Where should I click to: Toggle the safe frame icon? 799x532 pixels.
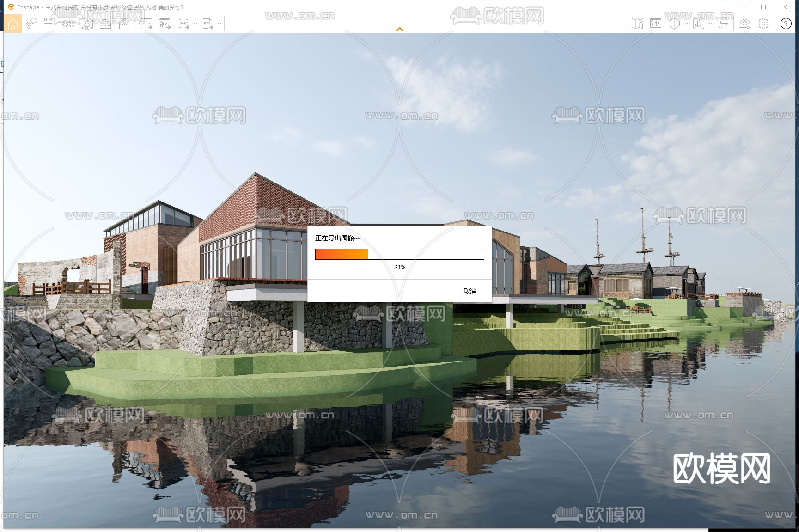click(656, 24)
